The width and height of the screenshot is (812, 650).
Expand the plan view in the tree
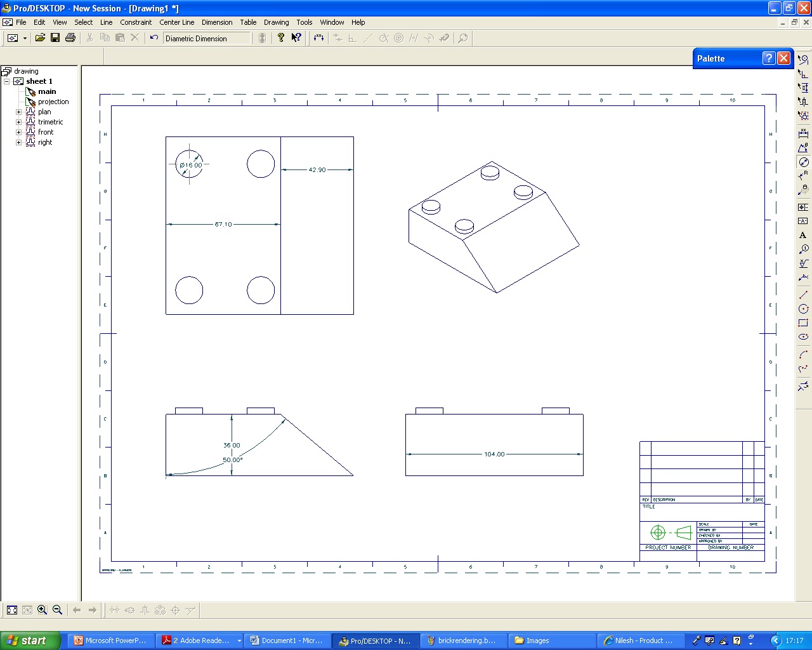point(18,112)
